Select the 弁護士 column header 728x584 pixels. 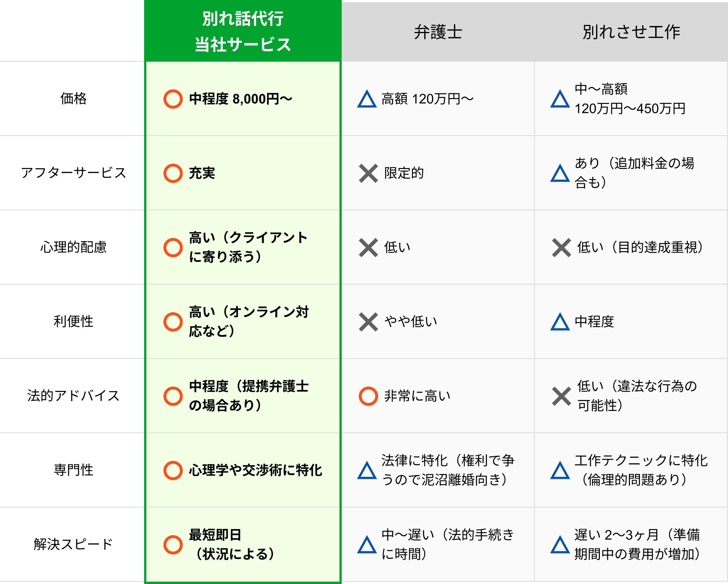pos(438,32)
